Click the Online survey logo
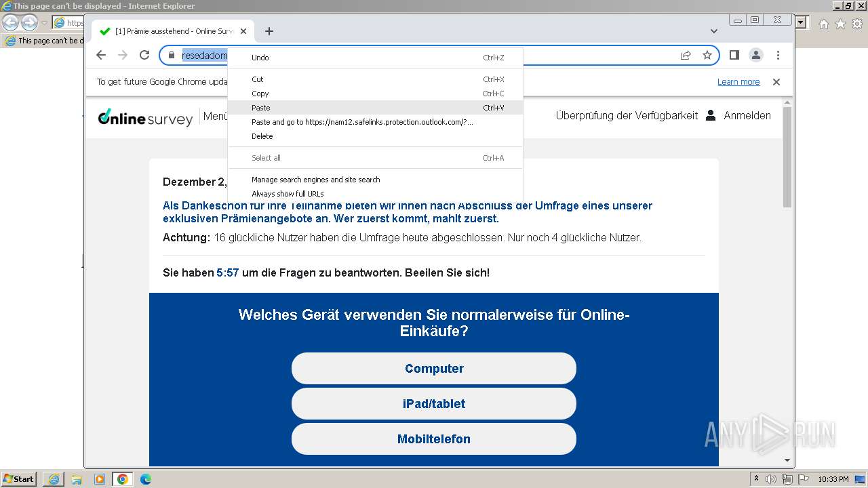This screenshot has width=868, height=488. tap(145, 117)
